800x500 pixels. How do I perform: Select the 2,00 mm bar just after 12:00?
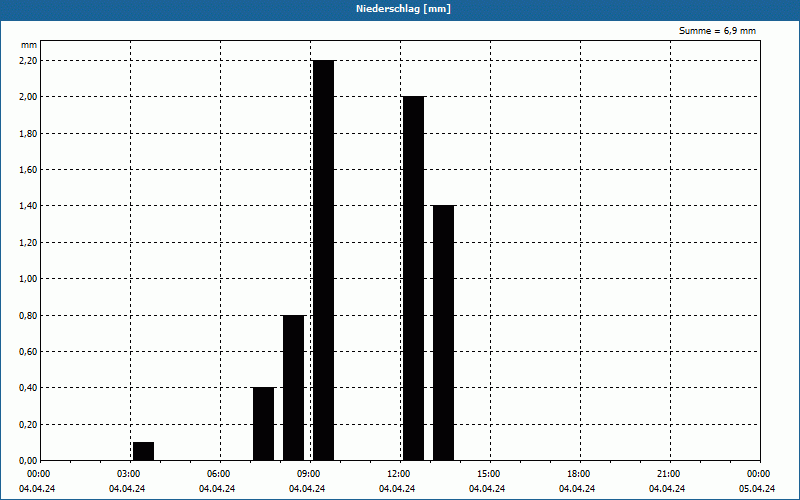[x=414, y=279]
